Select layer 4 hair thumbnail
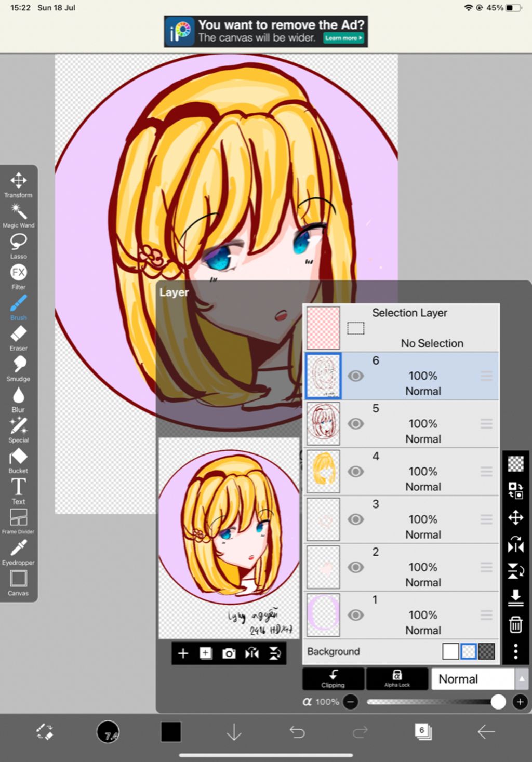Viewport: 532px width, 762px height. coord(323,471)
